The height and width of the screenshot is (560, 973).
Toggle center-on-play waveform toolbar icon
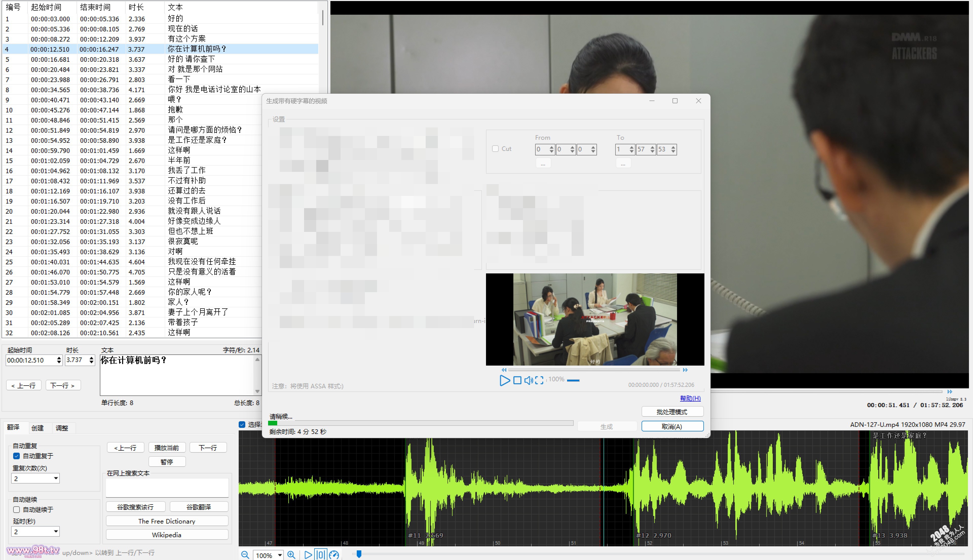click(321, 555)
